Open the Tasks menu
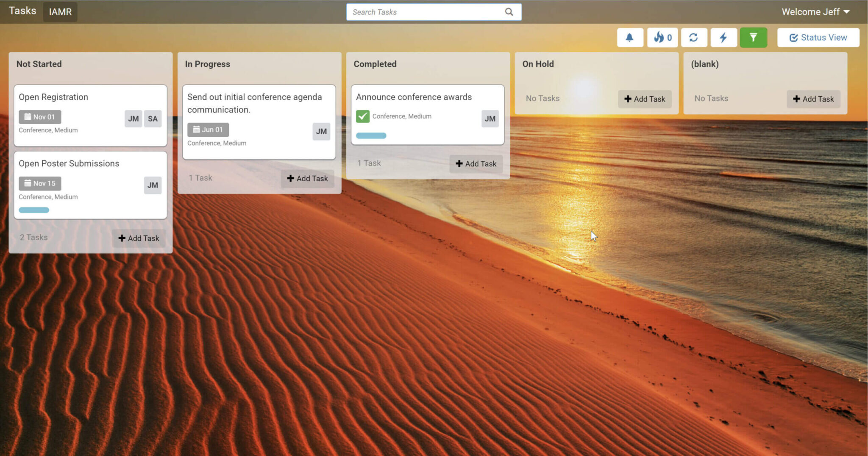 point(22,11)
